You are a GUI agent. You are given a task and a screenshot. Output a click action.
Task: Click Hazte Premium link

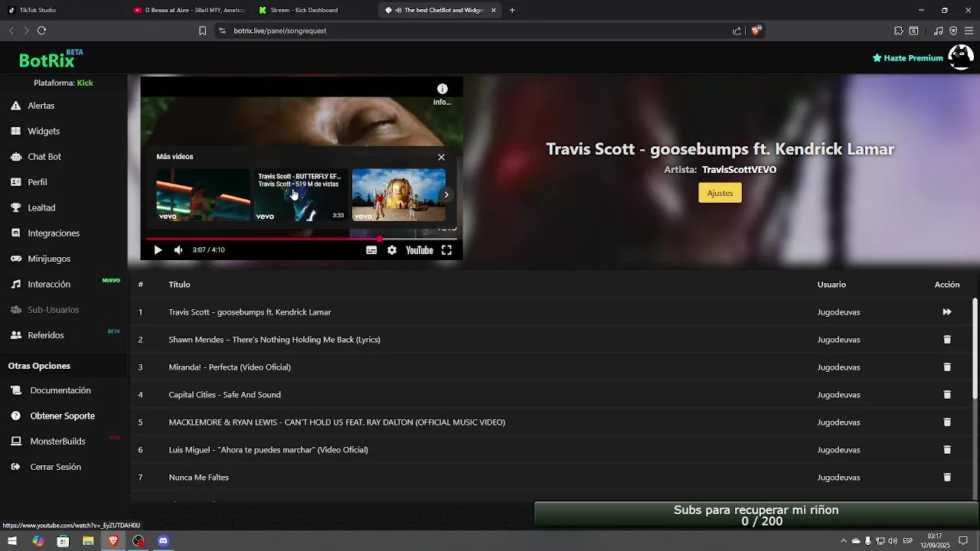907,58
